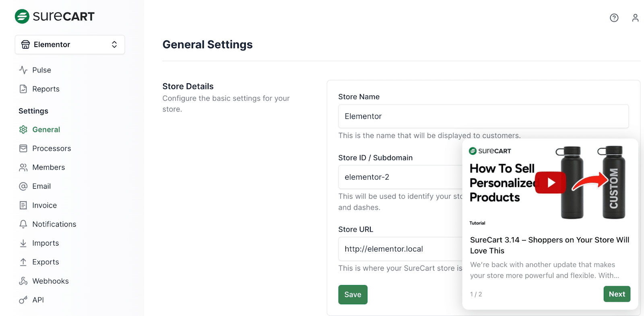Play the personalized products tutorial video
The width and height of the screenshot is (644, 316).
[551, 183]
